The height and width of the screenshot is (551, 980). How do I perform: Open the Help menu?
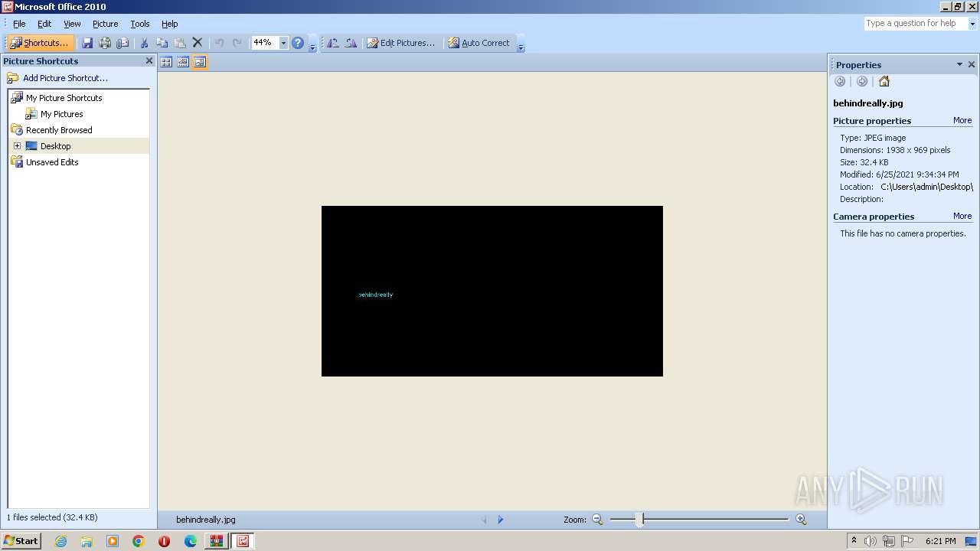point(170,24)
